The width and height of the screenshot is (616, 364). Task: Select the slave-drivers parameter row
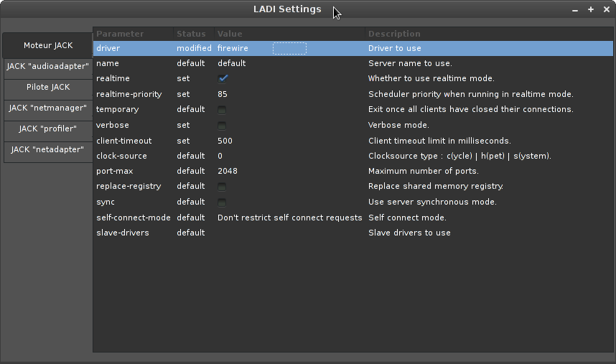pos(123,233)
